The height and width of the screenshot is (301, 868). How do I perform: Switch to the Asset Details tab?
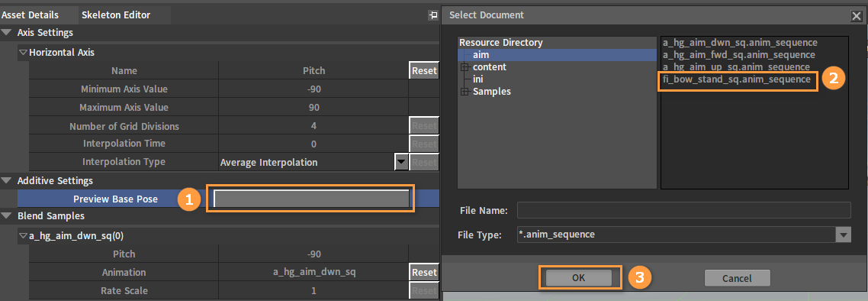[30, 15]
